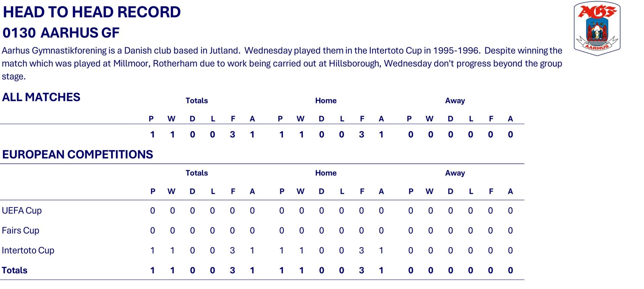Select the Intertoto Cup row label
644x289 pixels.
[28, 250]
